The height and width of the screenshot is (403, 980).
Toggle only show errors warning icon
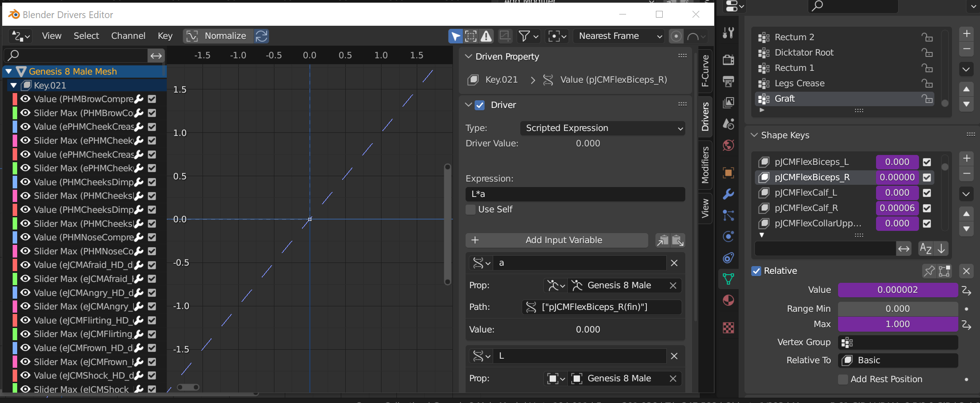coord(486,36)
